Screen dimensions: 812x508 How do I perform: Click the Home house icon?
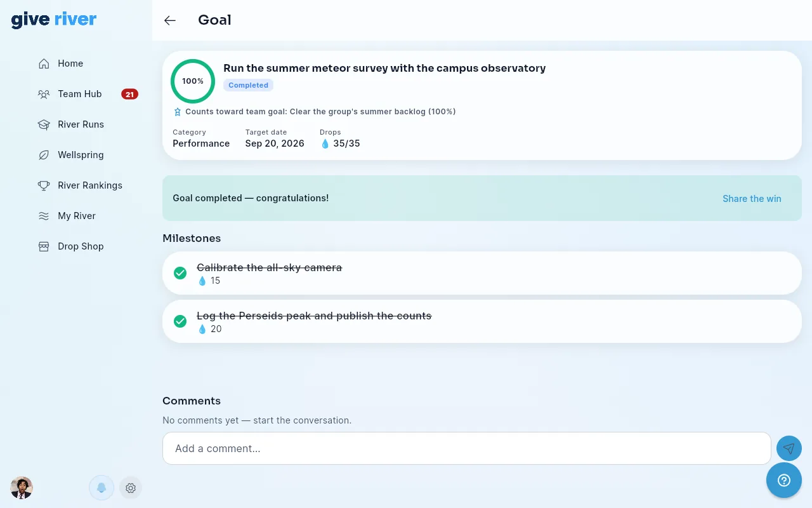click(x=44, y=63)
